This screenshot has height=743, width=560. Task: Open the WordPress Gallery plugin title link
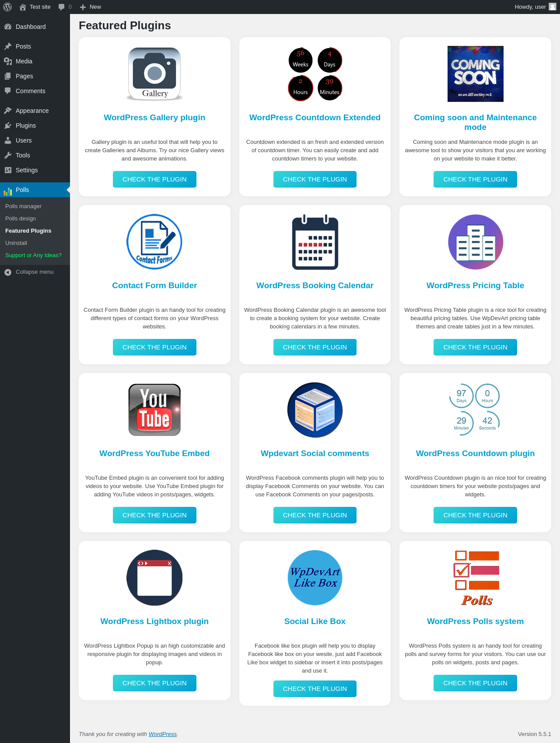point(154,118)
